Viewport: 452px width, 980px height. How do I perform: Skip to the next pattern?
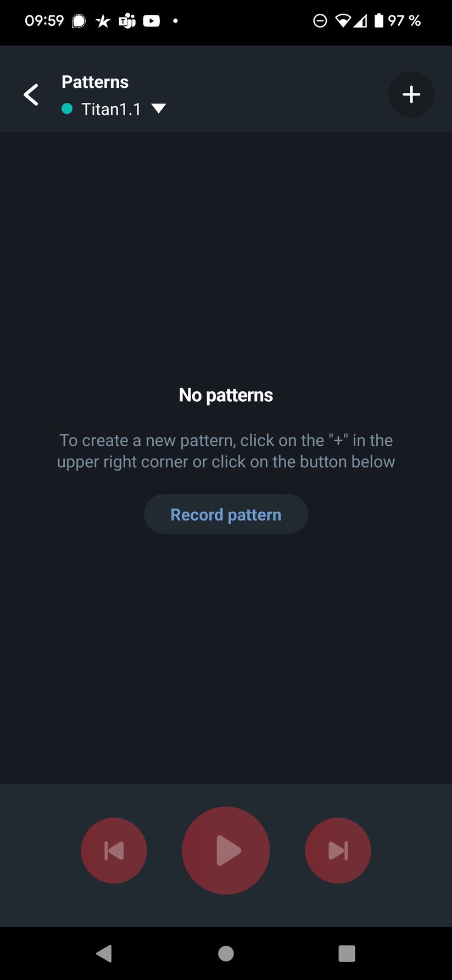338,850
